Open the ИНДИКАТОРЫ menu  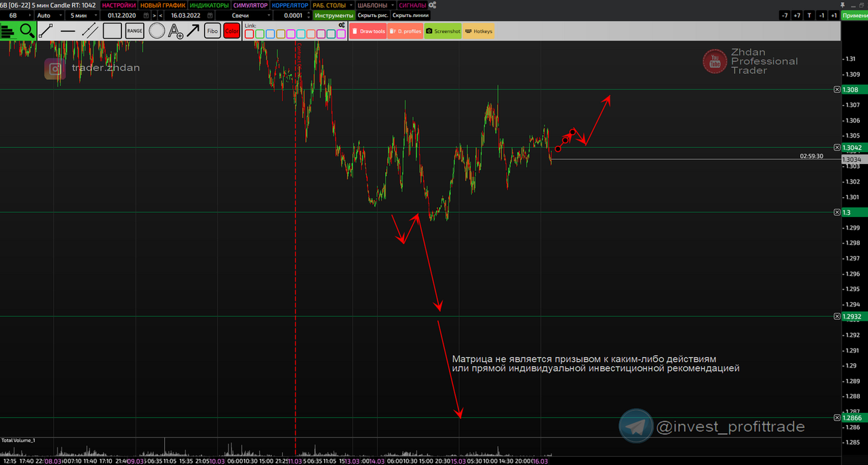click(x=209, y=5)
